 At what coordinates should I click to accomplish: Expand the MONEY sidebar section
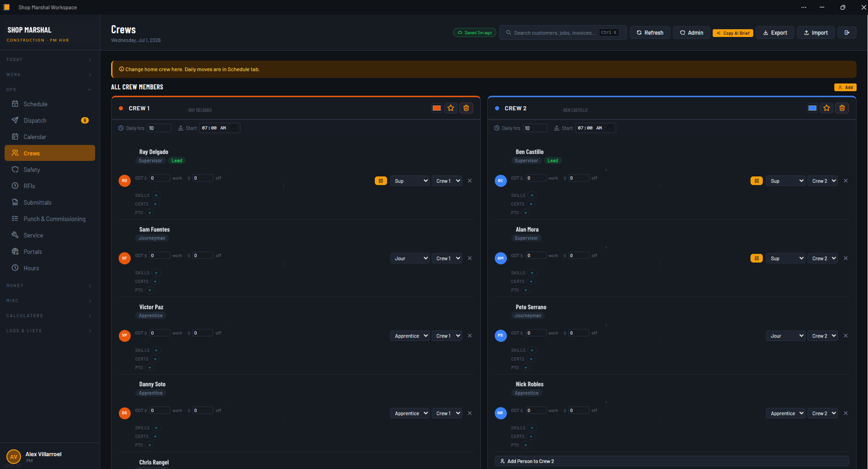click(x=49, y=286)
